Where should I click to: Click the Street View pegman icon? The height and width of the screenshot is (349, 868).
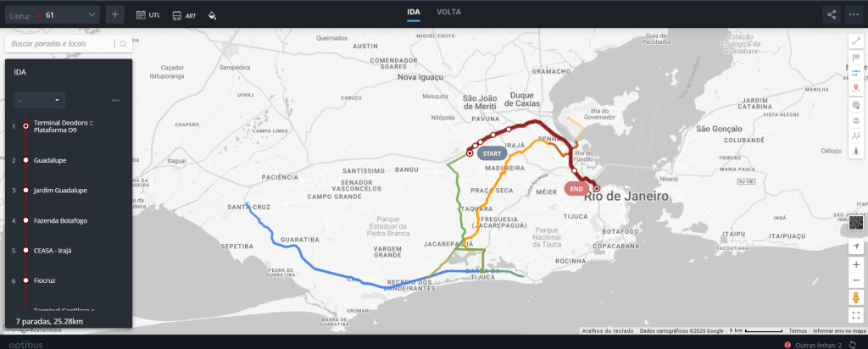855,297
